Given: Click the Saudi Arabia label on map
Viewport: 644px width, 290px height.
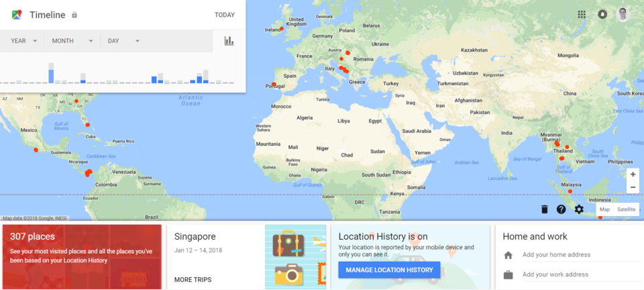Looking at the screenshot, I should (x=417, y=131).
